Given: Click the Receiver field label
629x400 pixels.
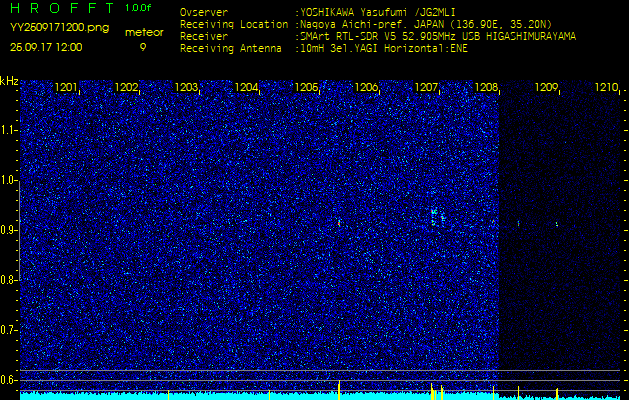Looking at the screenshot, I should (x=204, y=37).
